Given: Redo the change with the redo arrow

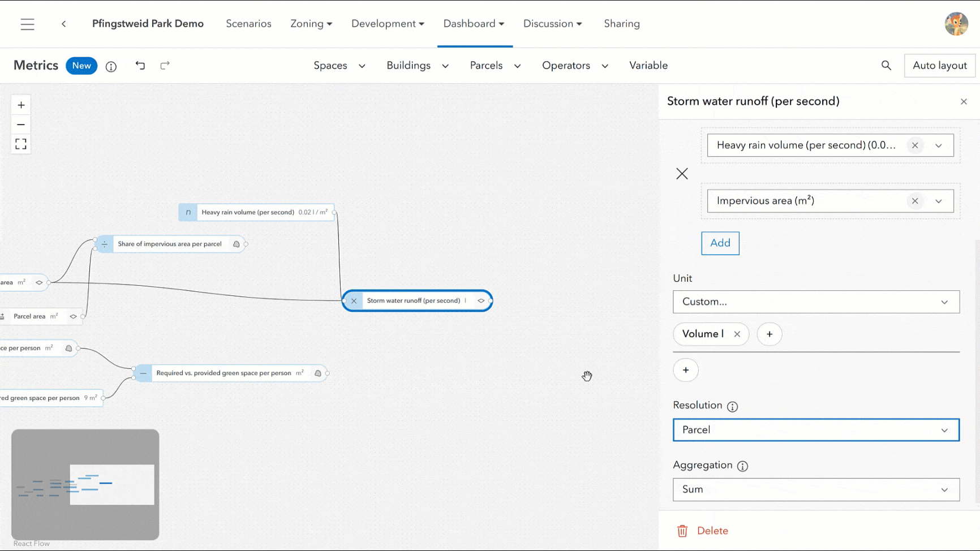Looking at the screenshot, I should 165,66.
